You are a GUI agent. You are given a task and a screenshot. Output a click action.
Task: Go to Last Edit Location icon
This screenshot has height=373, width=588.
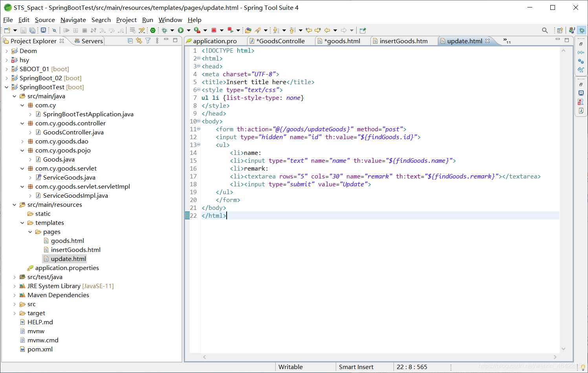(309, 30)
